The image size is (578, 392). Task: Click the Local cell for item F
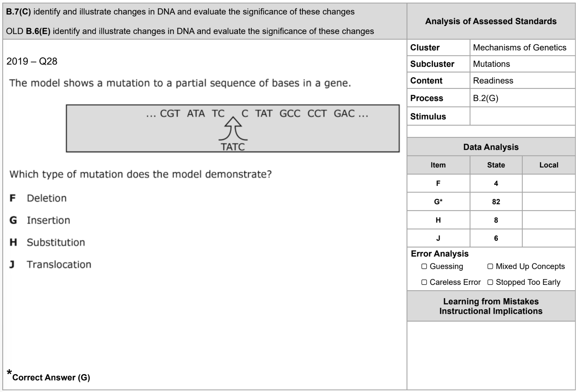coord(549,183)
